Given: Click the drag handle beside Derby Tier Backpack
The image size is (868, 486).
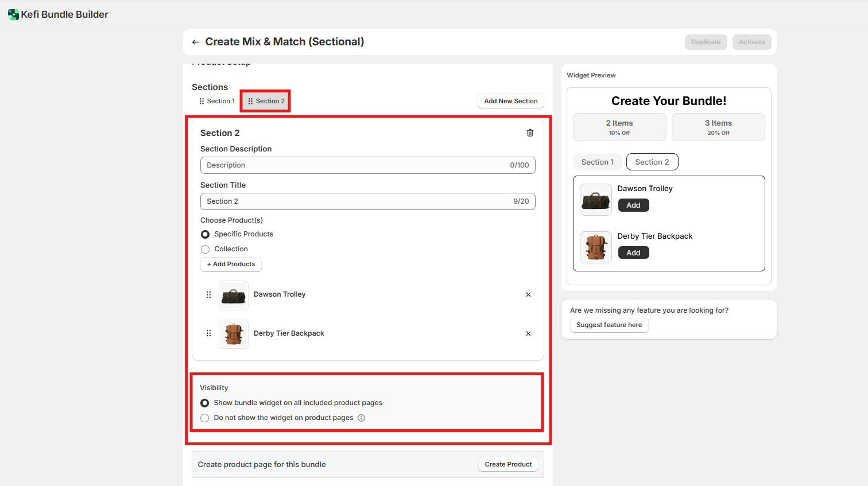Looking at the screenshot, I should [x=208, y=333].
